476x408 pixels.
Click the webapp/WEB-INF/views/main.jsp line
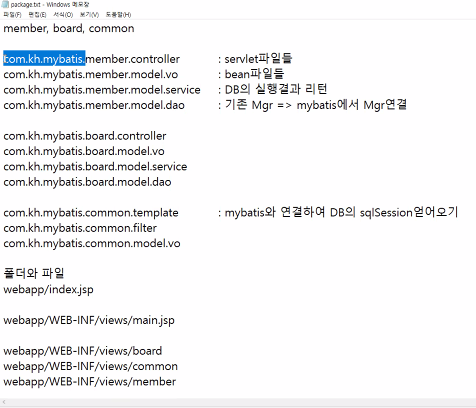coord(89,320)
